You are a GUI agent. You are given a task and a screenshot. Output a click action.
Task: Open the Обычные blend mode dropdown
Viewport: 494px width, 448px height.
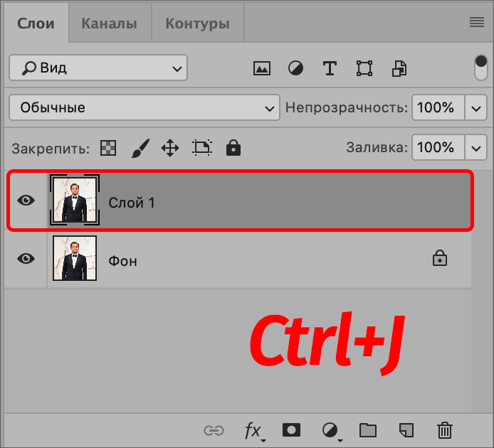[x=144, y=107]
